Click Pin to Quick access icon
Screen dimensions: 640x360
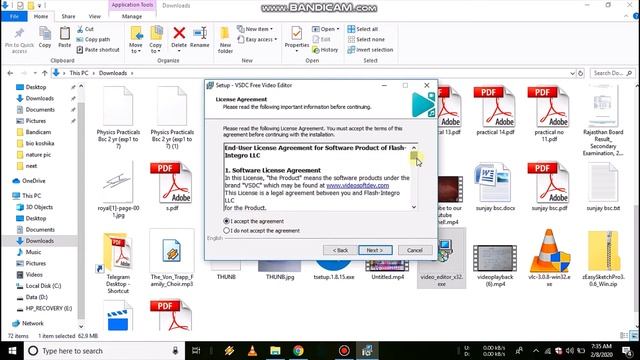[x=19, y=40]
